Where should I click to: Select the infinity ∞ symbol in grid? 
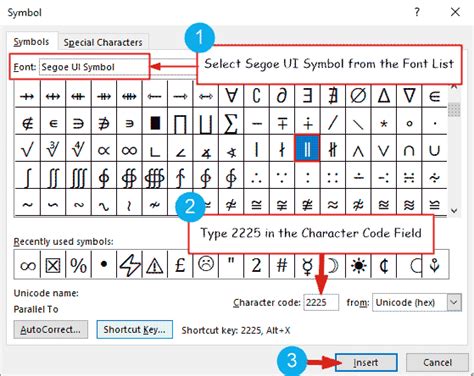[129, 149]
